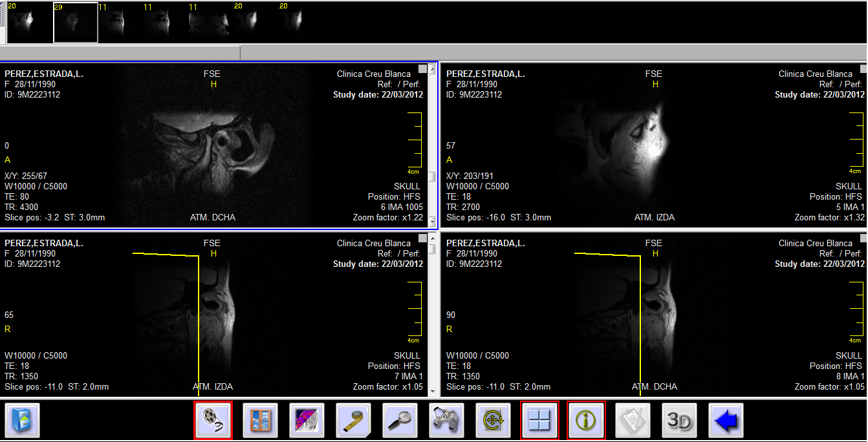Open the windowing tool
This screenshot has width=868, height=442.
[260, 419]
